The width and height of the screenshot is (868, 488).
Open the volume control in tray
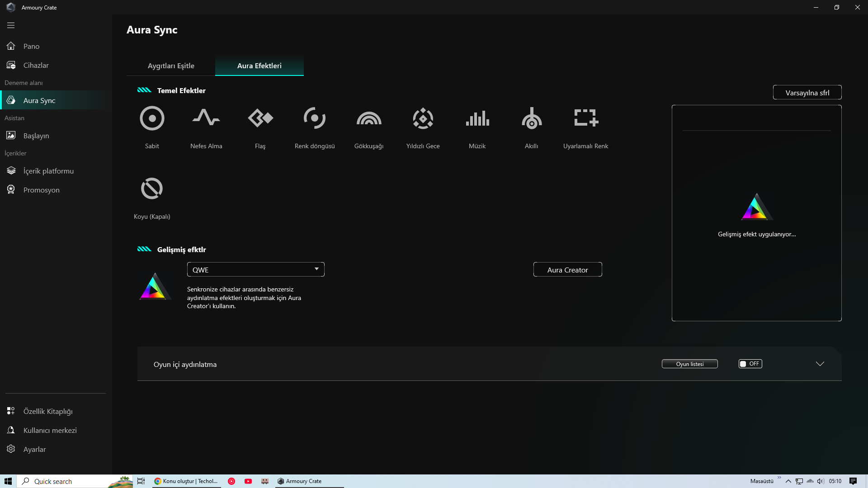[821, 481]
